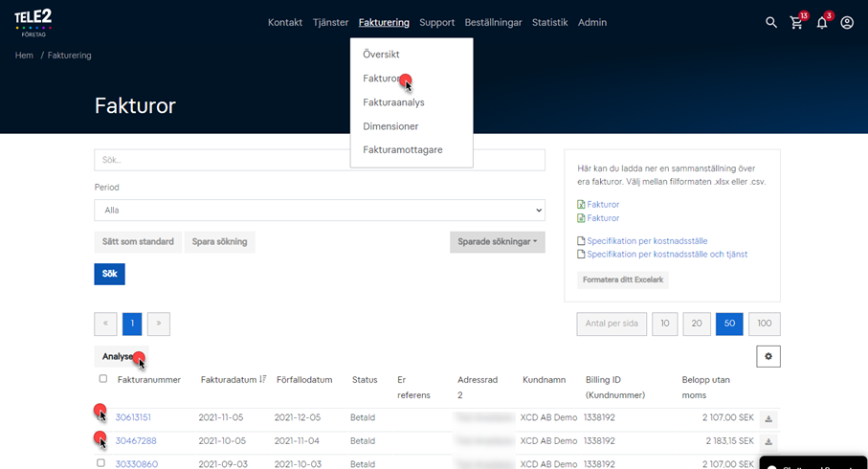Show 10 invoices per page
Screen dimensions: 868x469
pos(665,324)
